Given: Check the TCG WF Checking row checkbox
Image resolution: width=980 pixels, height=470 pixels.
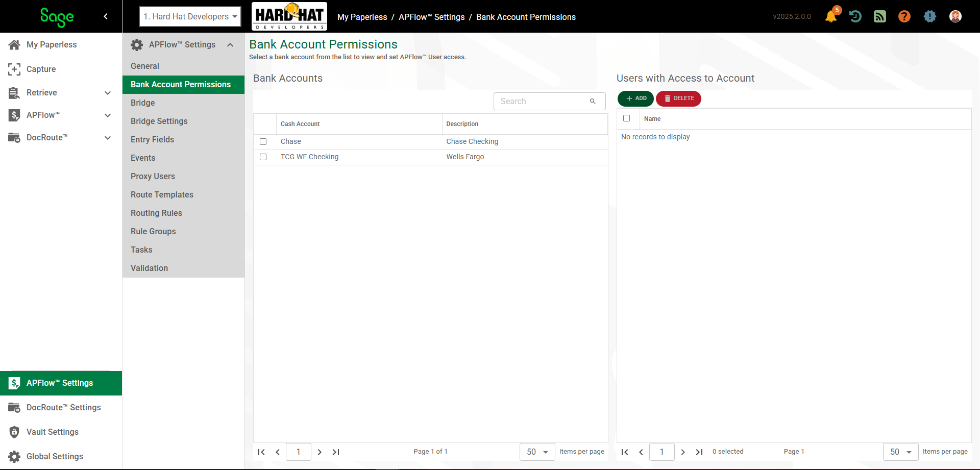Looking at the screenshot, I should [x=263, y=157].
